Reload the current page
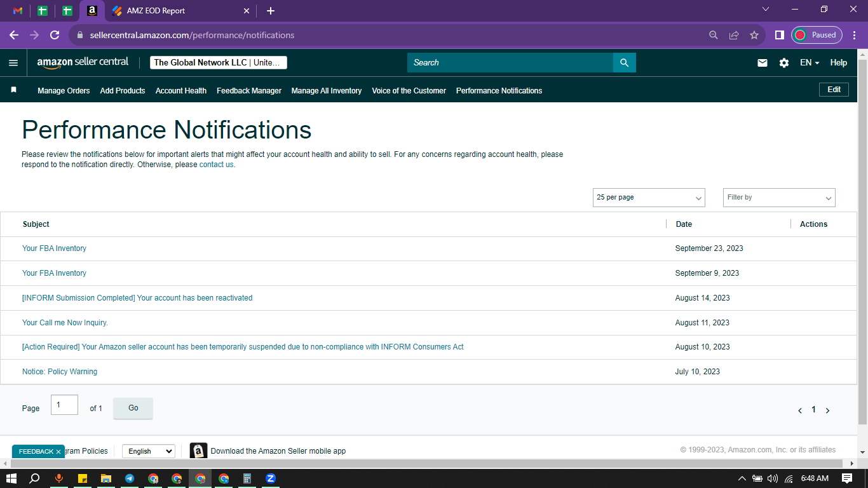 pyautogui.click(x=55, y=35)
